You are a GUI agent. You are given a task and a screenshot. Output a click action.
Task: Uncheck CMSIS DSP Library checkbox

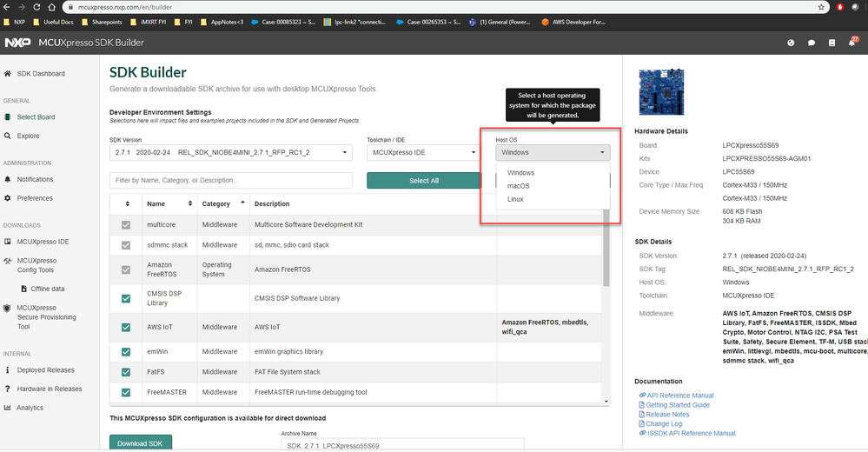[x=126, y=298]
